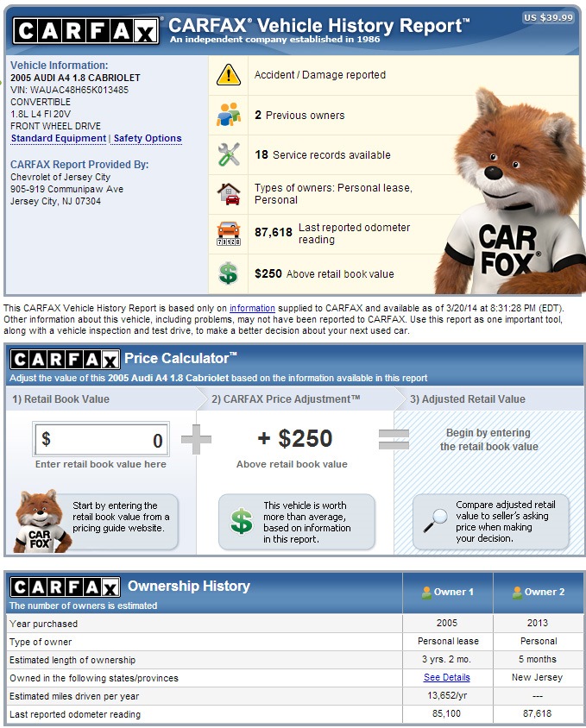Click Owner 1 year purchased '2005' cell
Viewport: 586px width, 728px height.
tap(447, 623)
